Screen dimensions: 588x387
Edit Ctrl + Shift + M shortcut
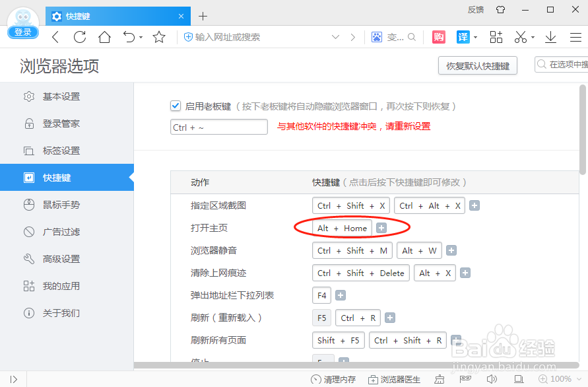point(352,251)
